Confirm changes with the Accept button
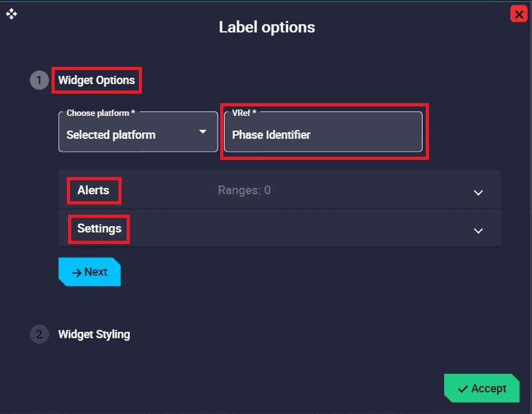 (482, 389)
